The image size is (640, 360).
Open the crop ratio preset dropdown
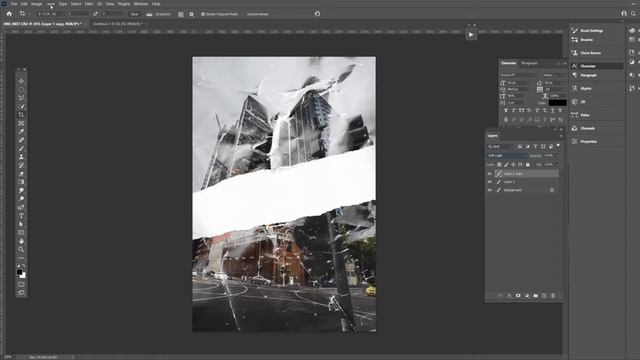coord(50,14)
